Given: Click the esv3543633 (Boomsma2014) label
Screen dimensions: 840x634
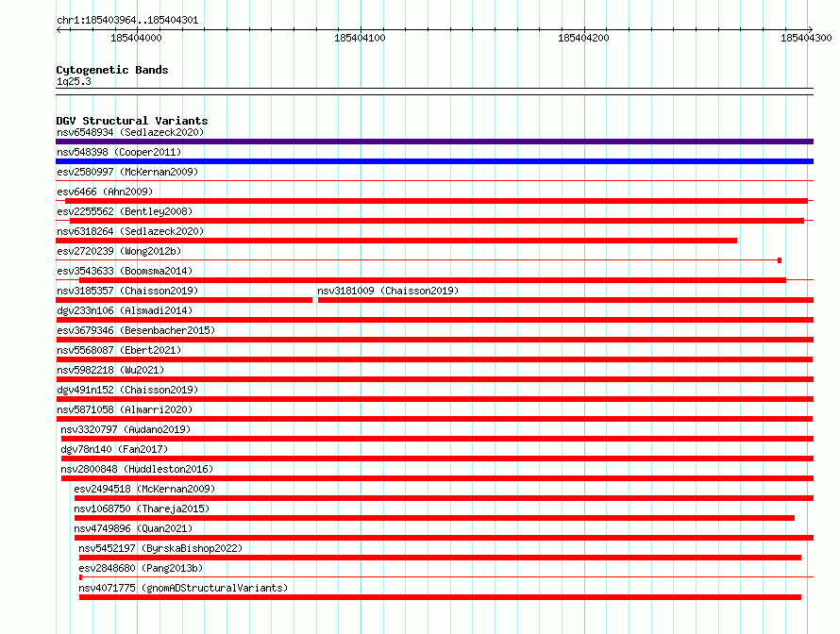Looking at the screenshot, I should pyautogui.click(x=125, y=271).
